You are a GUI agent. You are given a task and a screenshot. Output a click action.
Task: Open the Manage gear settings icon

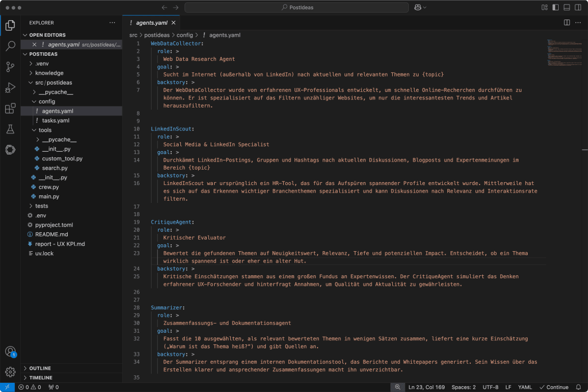tap(10, 372)
